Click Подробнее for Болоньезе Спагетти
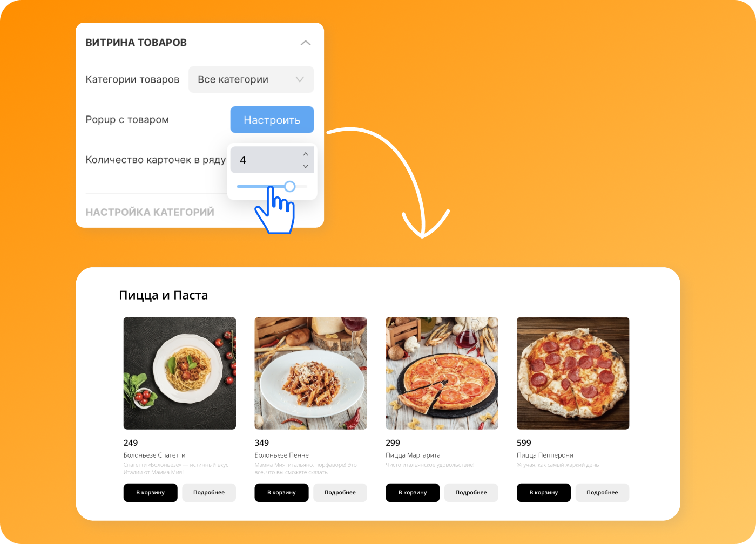The height and width of the screenshot is (544, 756). (x=209, y=493)
